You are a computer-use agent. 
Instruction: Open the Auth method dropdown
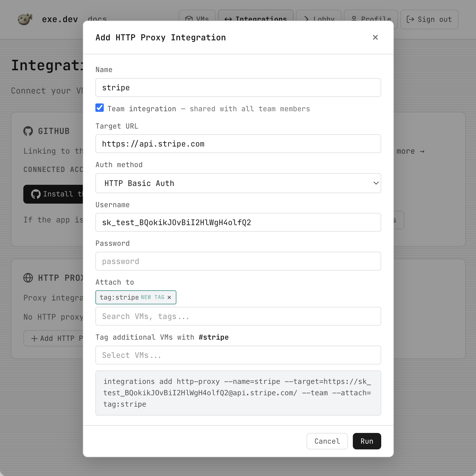point(238,183)
